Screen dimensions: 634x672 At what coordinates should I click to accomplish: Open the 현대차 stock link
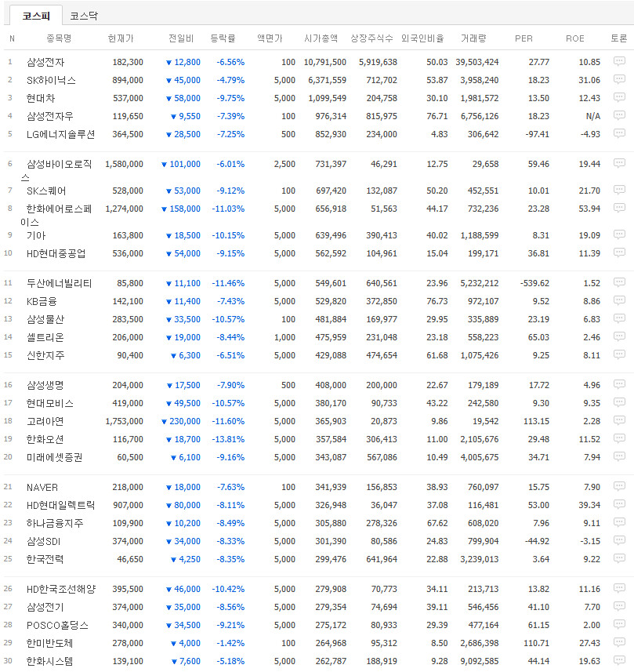pyautogui.click(x=41, y=98)
